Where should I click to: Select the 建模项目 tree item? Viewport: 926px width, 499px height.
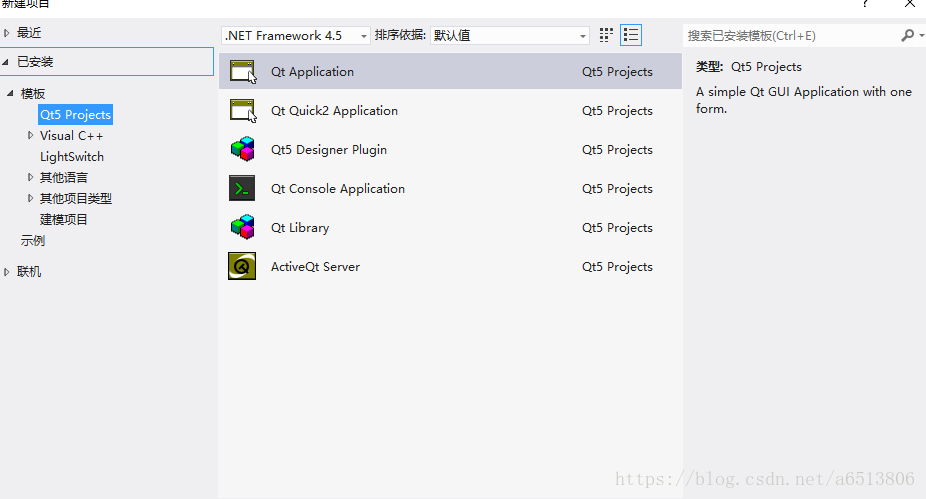[x=64, y=220]
